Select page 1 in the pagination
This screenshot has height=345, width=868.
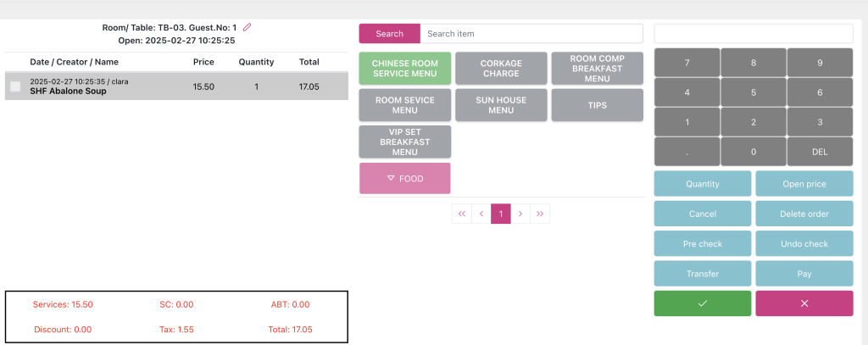[500, 214]
